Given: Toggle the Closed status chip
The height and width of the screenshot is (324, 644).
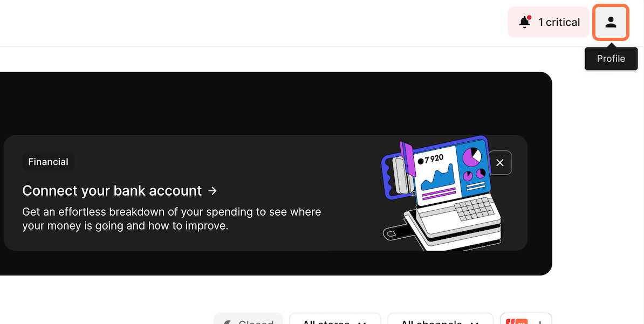Looking at the screenshot, I should 249,320.
